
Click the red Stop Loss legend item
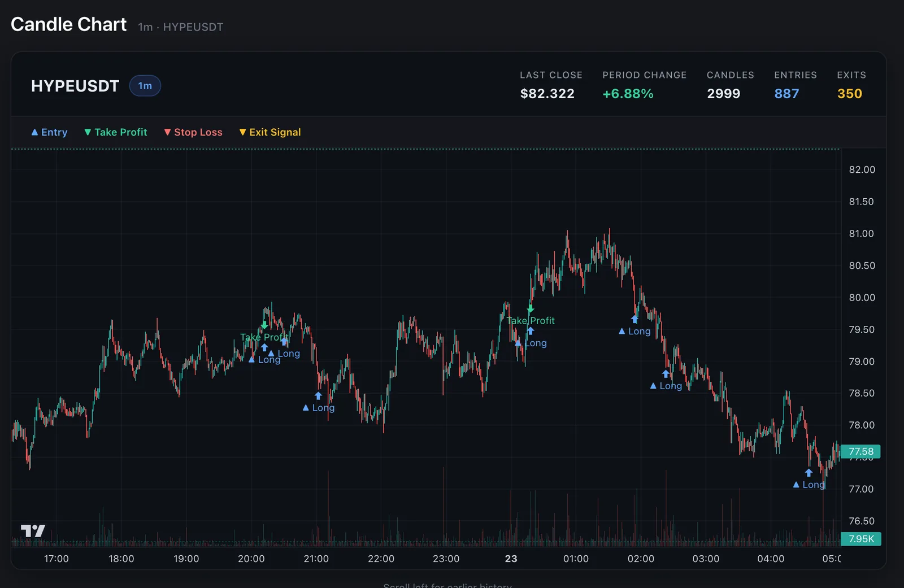[193, 132]
